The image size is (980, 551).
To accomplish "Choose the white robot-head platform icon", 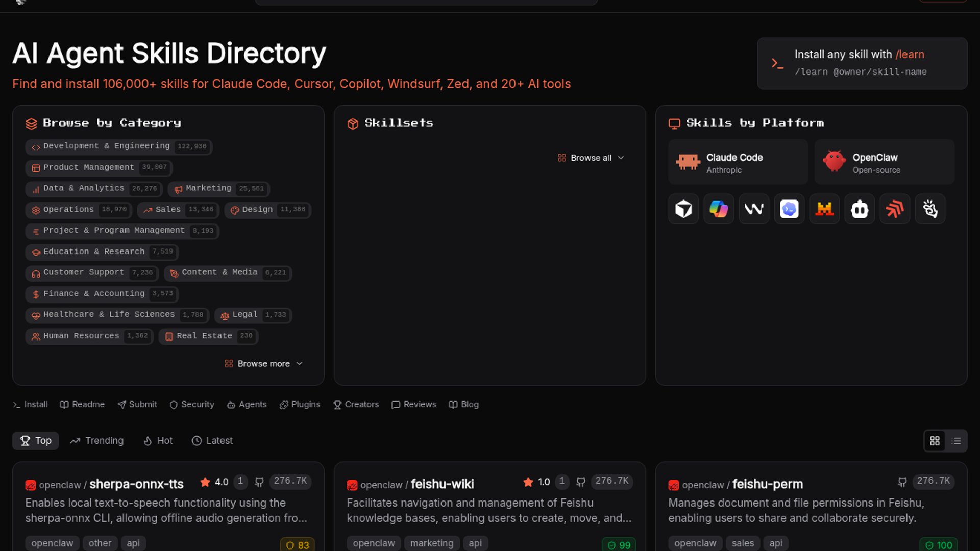I will tap(860, 209).
